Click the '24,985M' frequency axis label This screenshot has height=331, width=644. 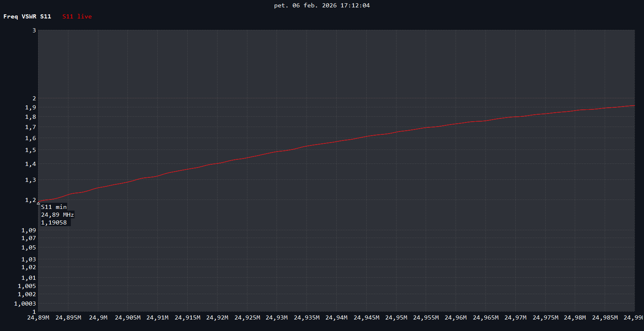pyautogui.click(x=605, y=317)
